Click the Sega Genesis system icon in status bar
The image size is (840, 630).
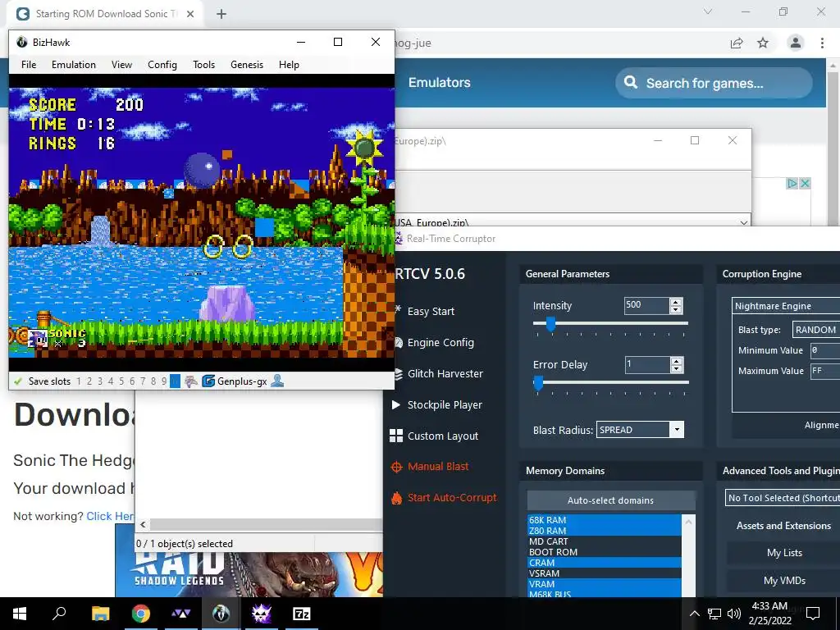(191, 381)
